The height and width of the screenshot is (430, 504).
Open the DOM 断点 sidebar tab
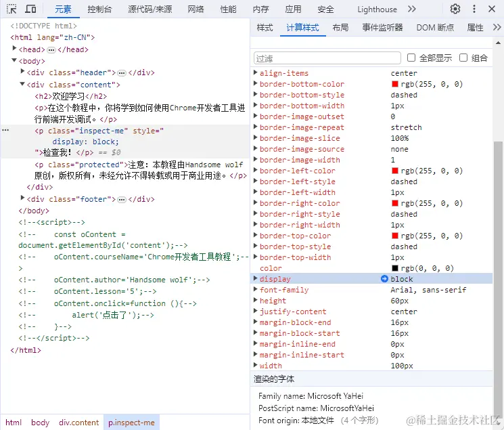coord(435,28)
